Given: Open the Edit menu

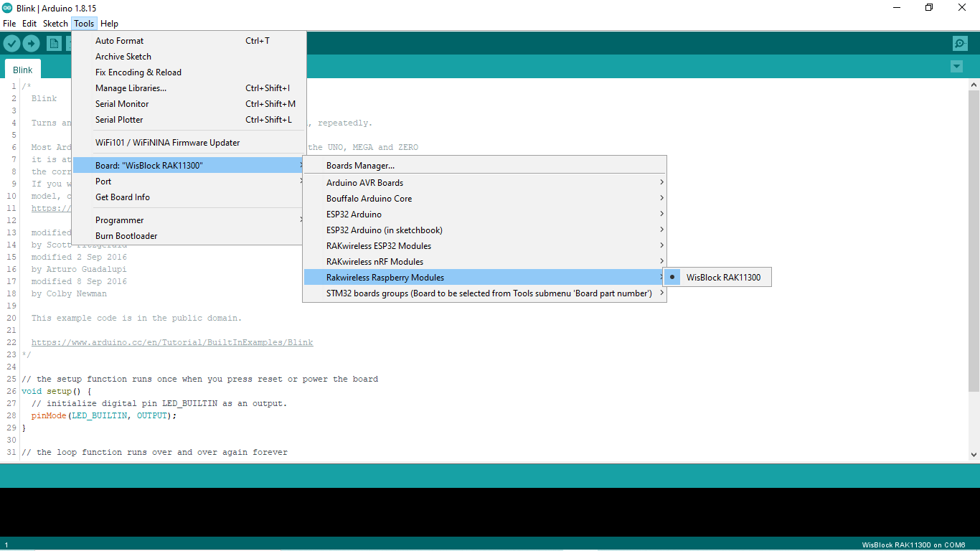Looking at the screenshot, I should (x=29, y=24).
